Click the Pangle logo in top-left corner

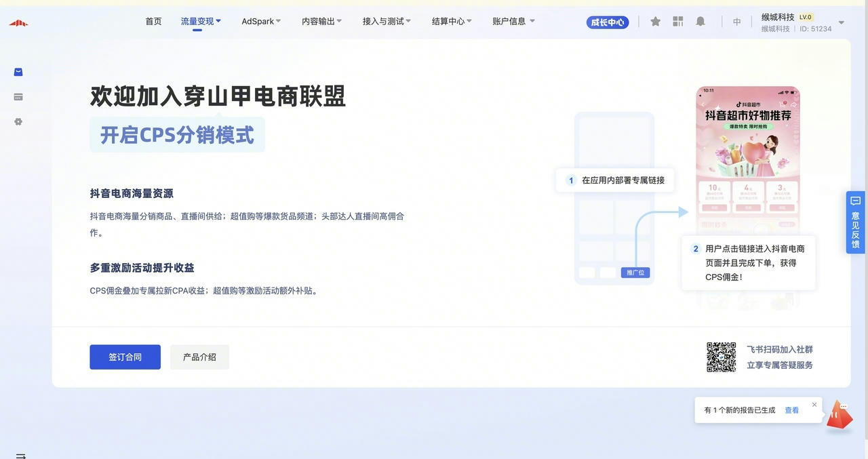(18, 22)
